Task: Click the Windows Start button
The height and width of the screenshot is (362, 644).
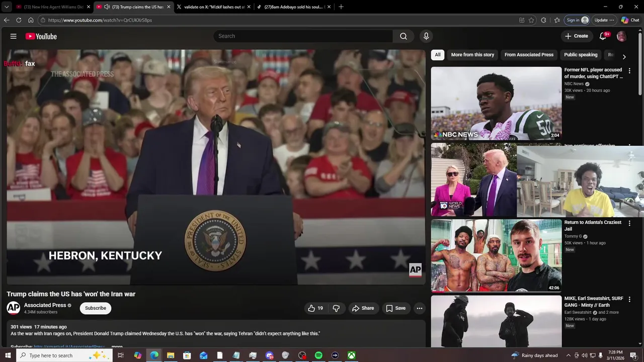Action: pyautogui.click(x=8, y=355)
